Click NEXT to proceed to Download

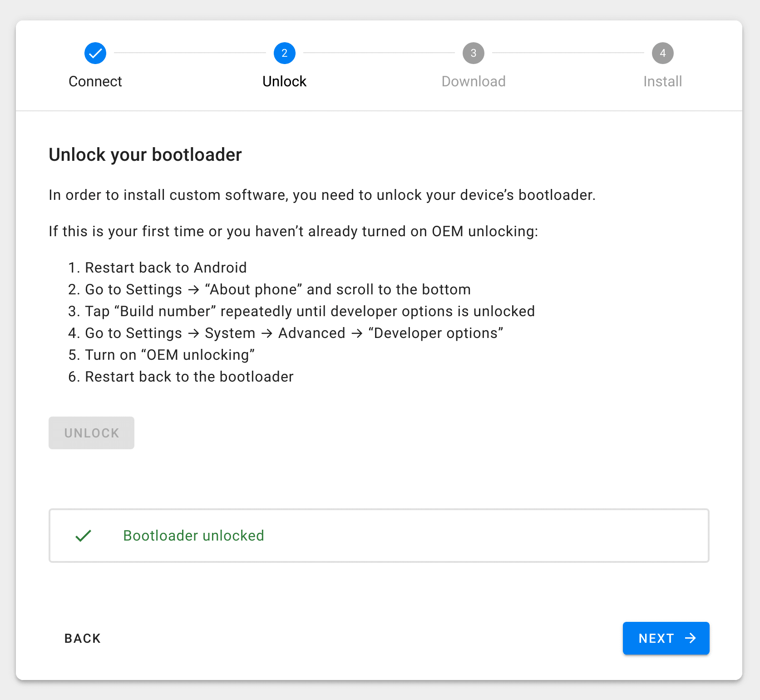[x=666, y=638]
